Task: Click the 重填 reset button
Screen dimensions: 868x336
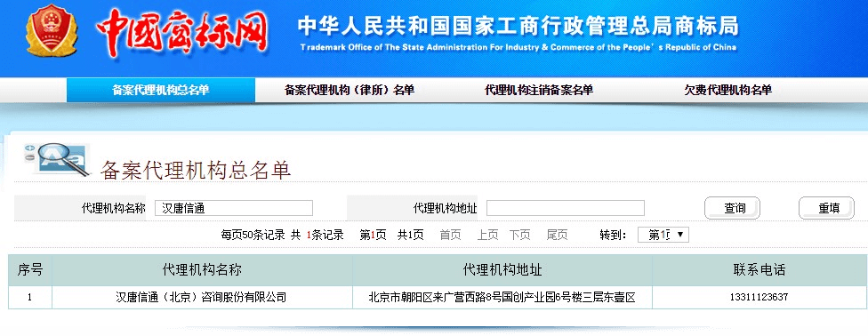Action: pos(826,208)
